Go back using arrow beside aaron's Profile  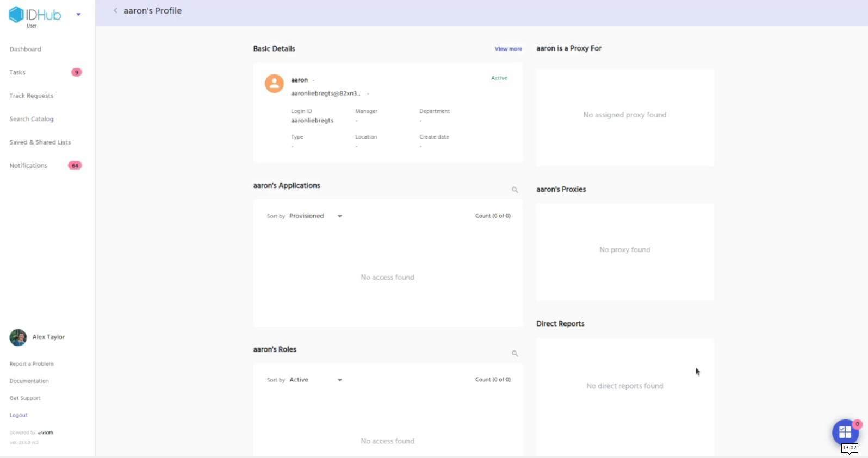tap(115, 11)
